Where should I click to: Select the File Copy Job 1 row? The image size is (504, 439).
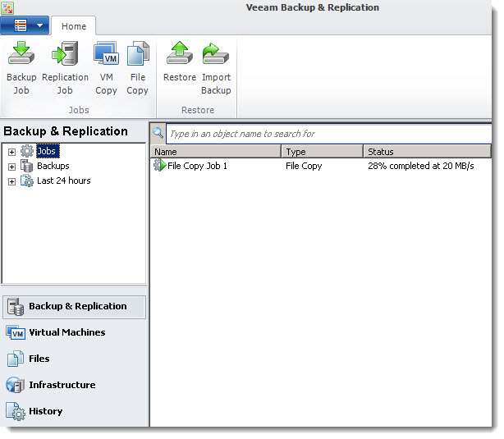click(321, 166)
